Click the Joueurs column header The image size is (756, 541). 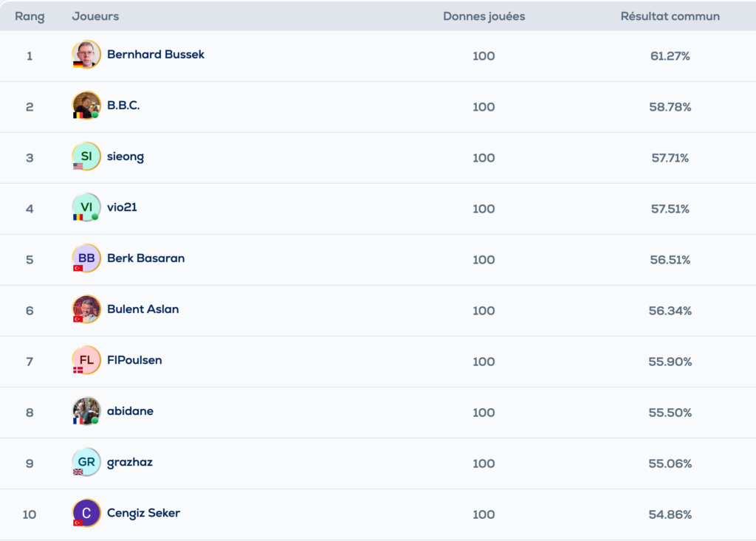pyautogui.click(x=95, y=16)
